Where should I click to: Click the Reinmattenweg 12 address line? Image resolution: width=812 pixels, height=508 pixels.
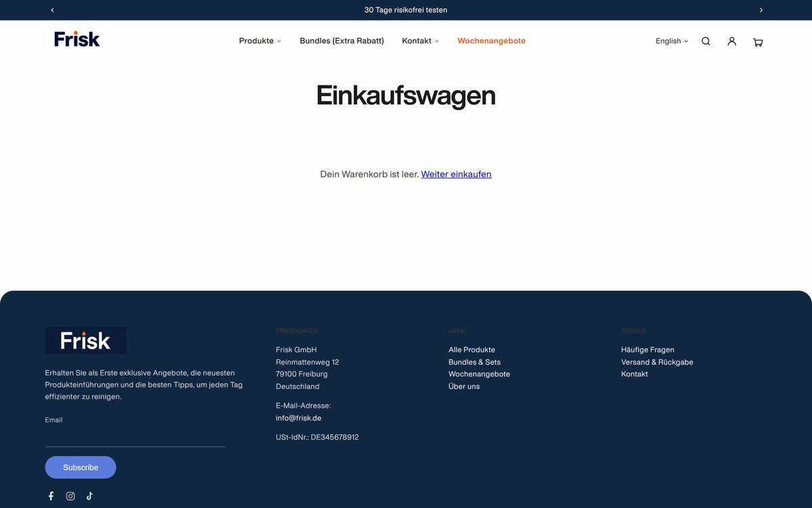point(307,362)
